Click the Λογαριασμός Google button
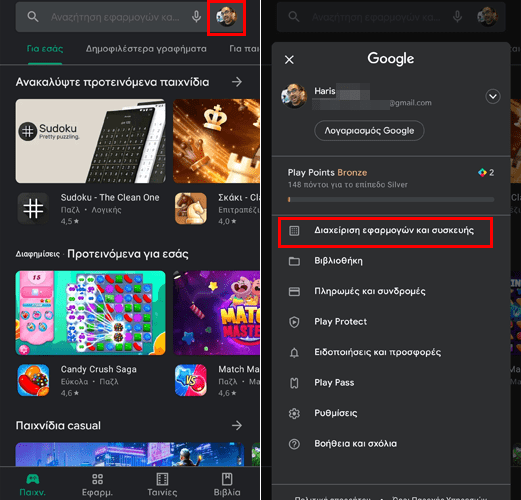Viewport: 521px width, 500px height. [369, 131]
